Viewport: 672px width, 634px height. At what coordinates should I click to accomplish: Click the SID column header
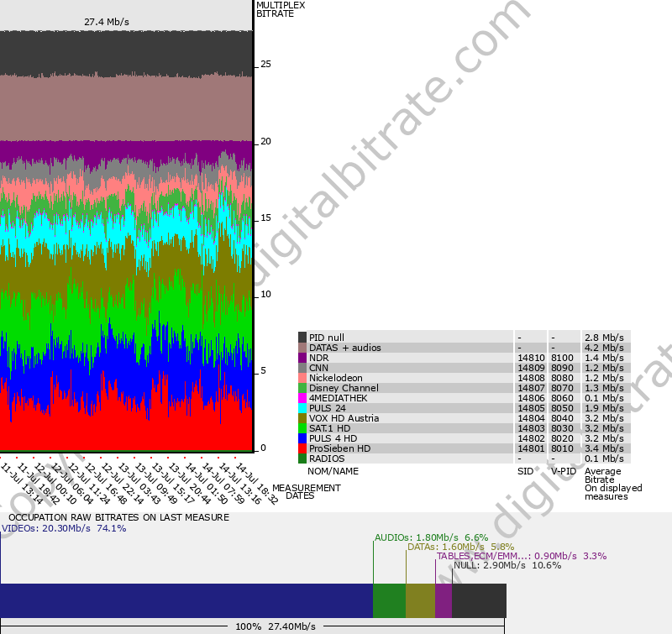(x=525, y=471)
